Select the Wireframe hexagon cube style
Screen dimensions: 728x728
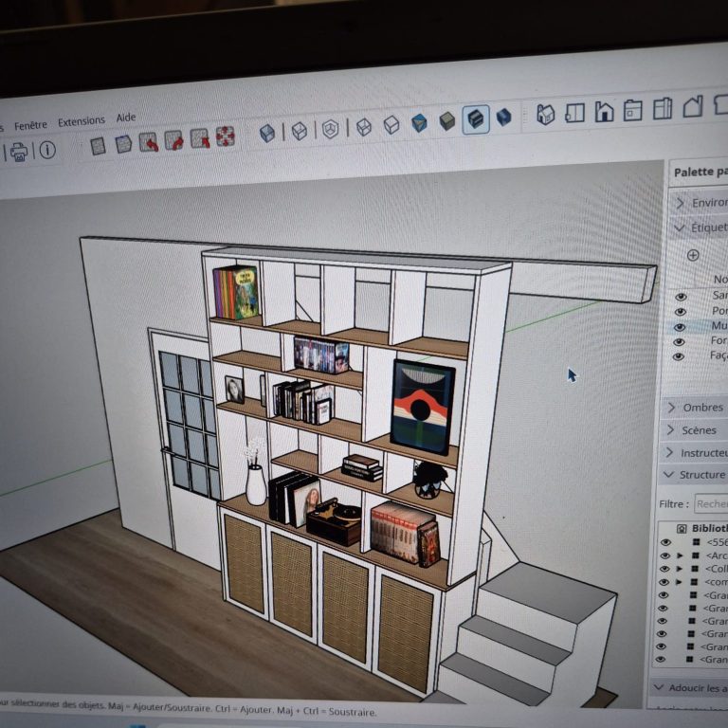[x=330, y=130]
